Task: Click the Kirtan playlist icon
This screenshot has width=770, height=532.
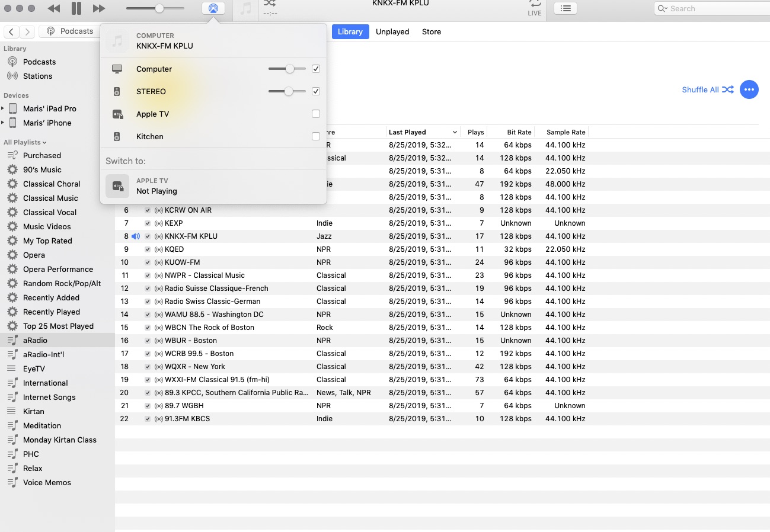Action: click(12, 411)
